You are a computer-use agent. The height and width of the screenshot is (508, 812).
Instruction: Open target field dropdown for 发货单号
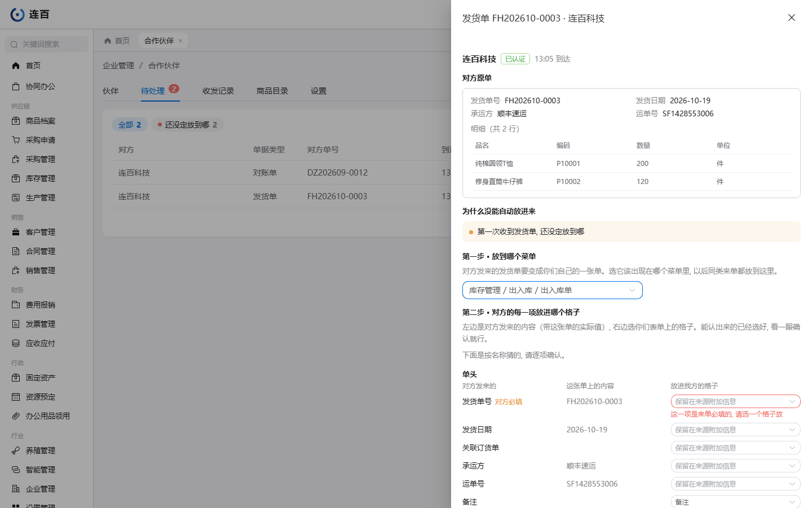[736, 401]
